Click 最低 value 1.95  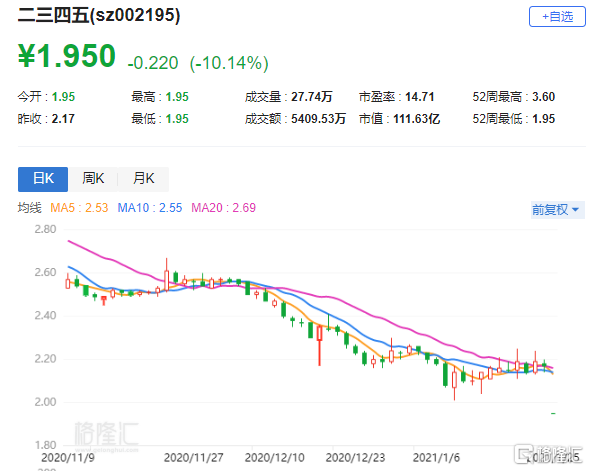[x=177, y=119]
